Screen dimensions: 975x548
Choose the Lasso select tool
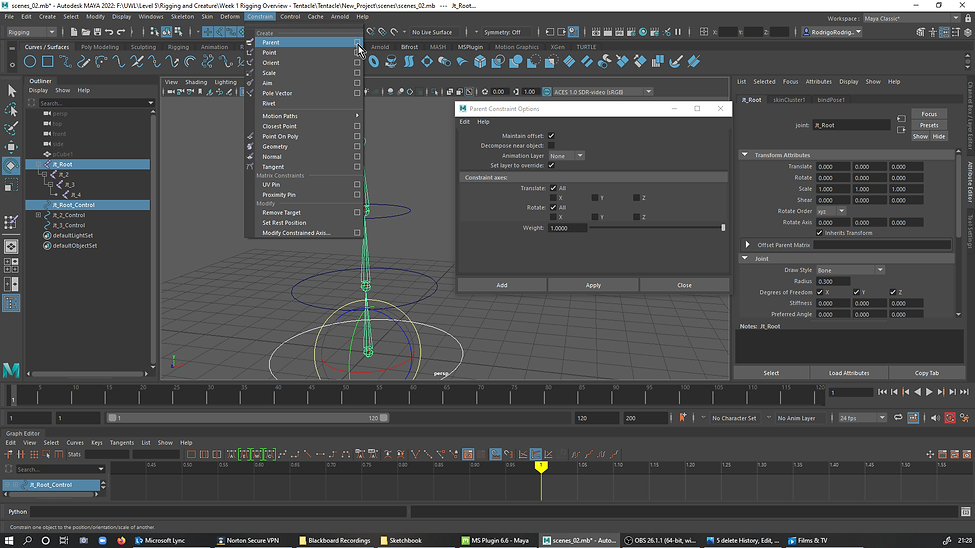tap(11, 110)
